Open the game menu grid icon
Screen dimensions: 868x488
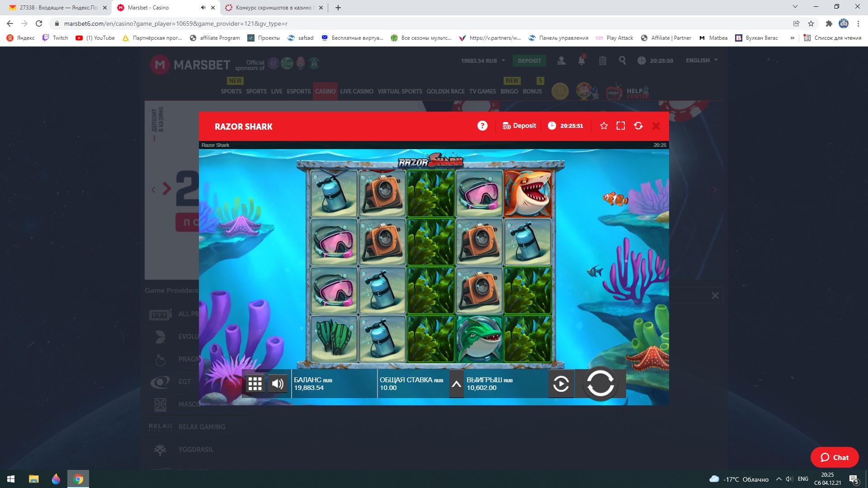(x=255, y=384)
